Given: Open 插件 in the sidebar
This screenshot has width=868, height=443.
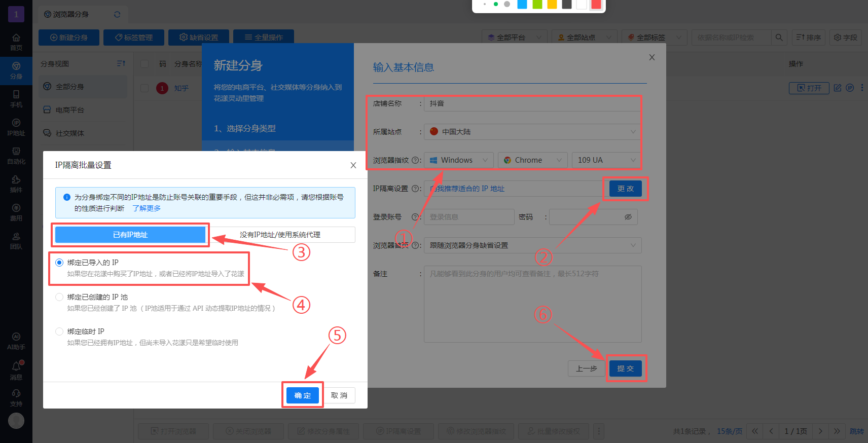Looking at the screenshot, I should pos(16,184).
